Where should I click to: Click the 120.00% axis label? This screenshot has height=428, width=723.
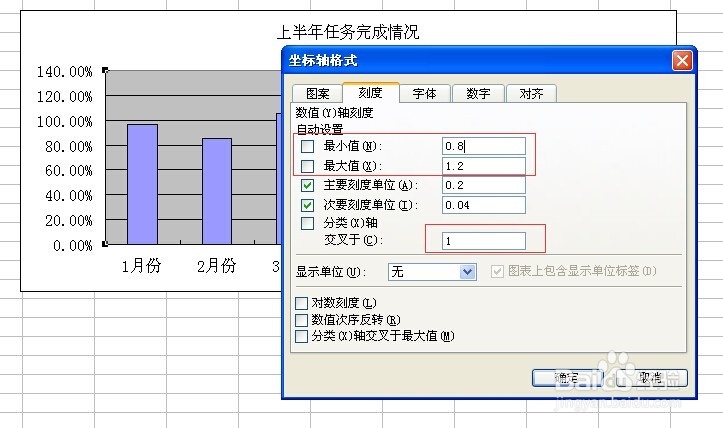coord(65,96)
